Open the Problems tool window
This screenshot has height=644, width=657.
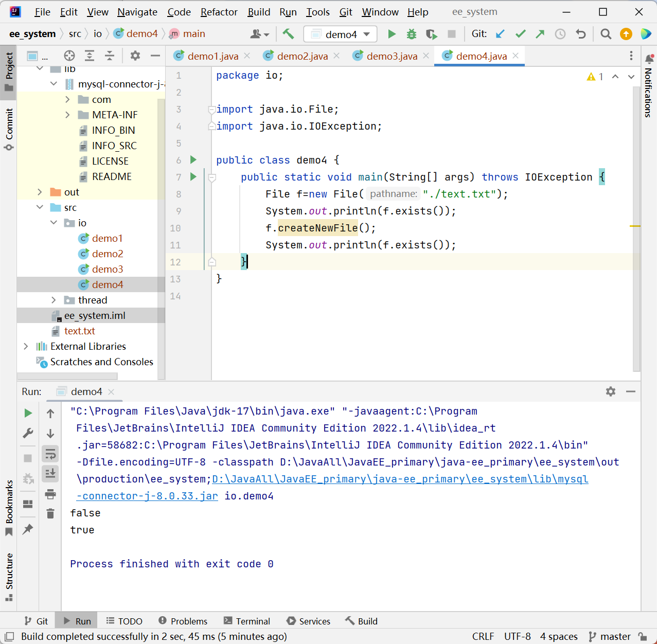[183, 621]
